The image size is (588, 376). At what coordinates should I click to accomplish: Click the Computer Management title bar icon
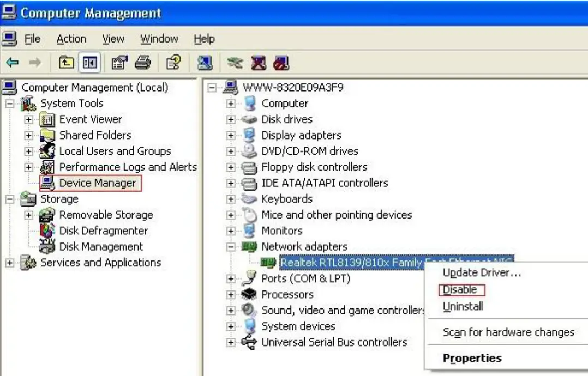[x=9, y=12]
